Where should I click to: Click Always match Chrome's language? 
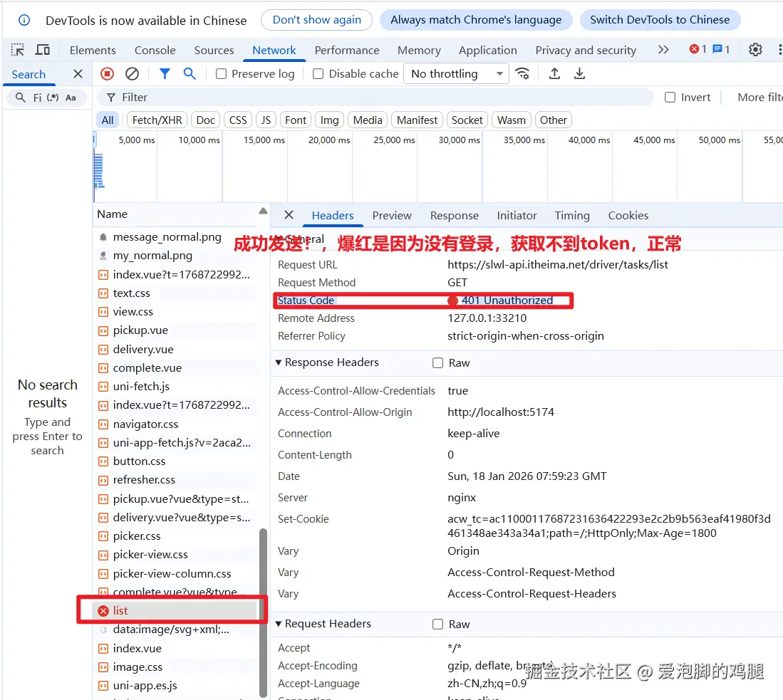point(475,20)
